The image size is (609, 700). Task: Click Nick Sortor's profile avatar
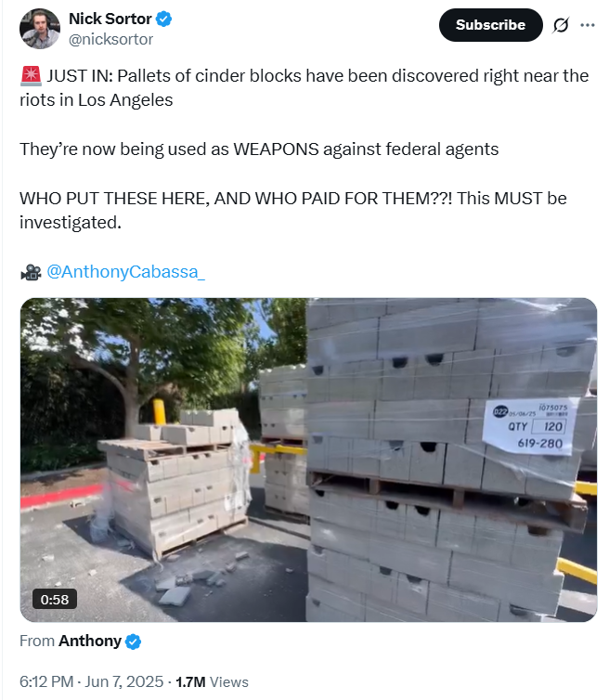pos(40,29)
